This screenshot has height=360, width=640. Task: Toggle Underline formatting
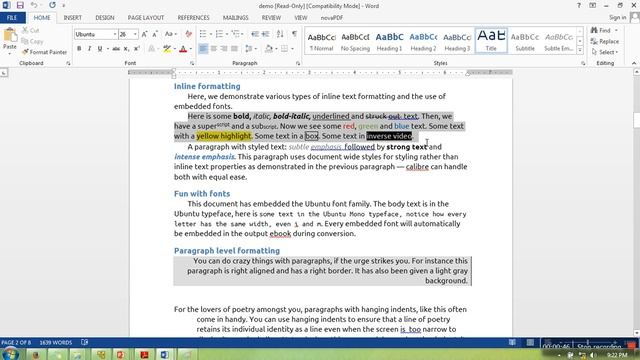[x=100, y=49]
